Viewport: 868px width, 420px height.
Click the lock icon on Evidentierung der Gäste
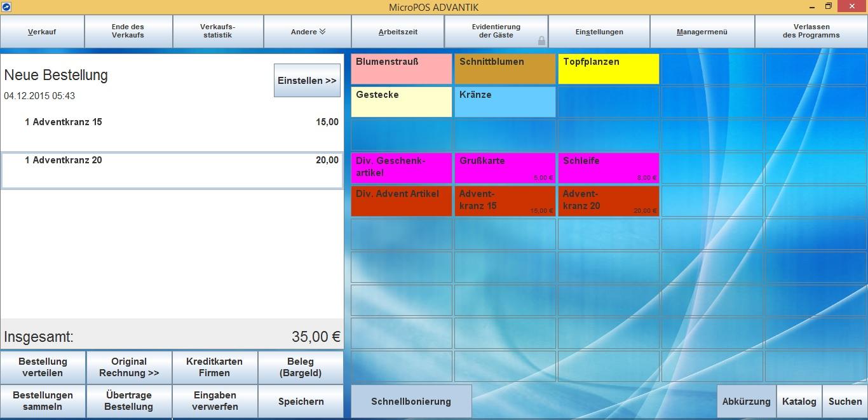[x=541, y=41]
